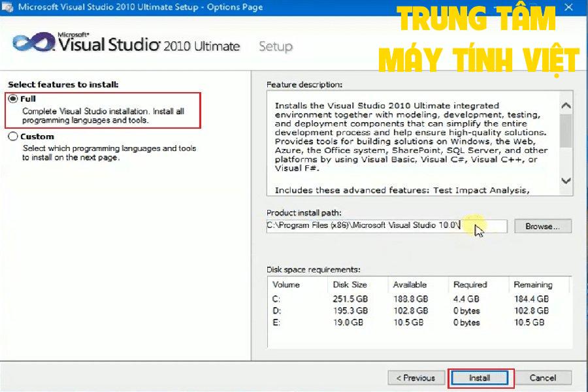
Task: Select the Custom installation option
Action: [13, 137]
